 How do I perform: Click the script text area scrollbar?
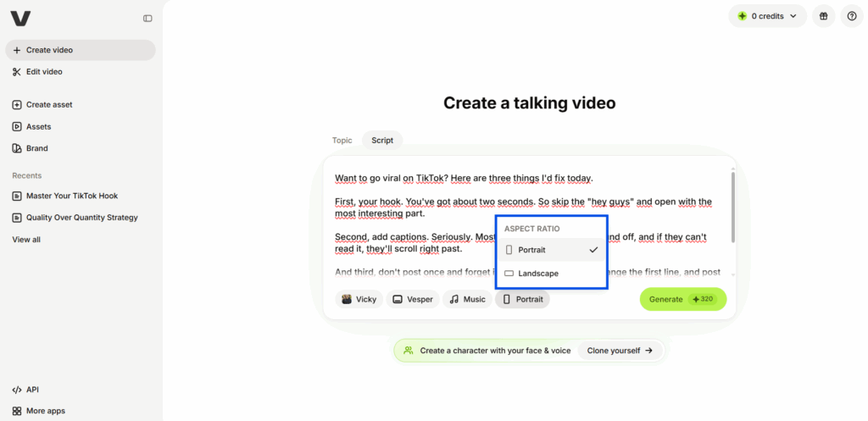[733, 207]
